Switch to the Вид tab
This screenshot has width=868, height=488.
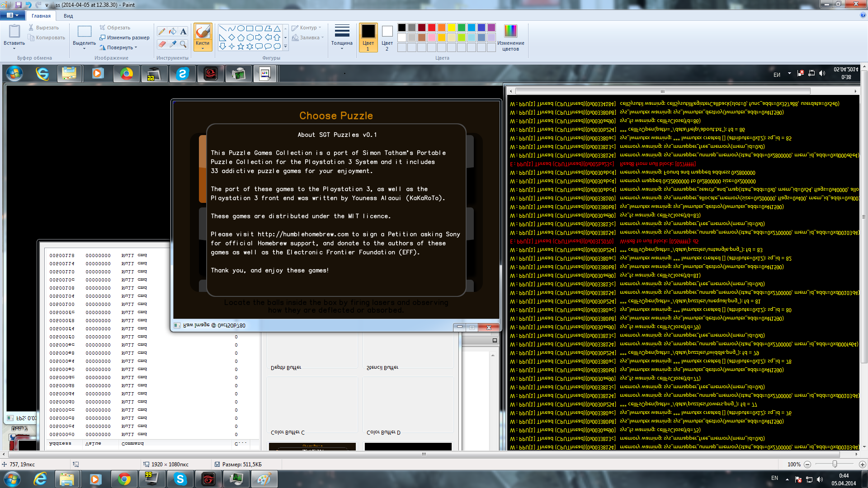pos(68,16)
